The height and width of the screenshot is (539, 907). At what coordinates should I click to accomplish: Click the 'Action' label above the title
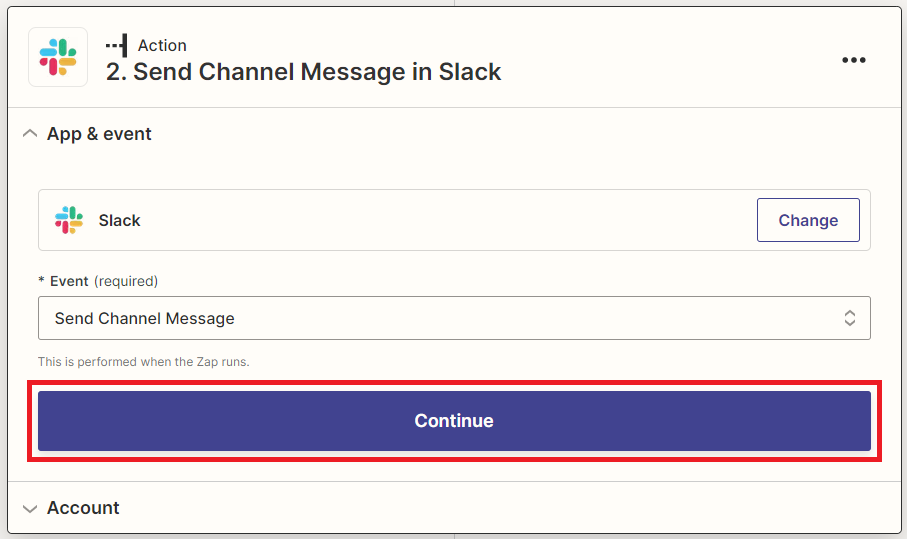(x=162, y=45)
